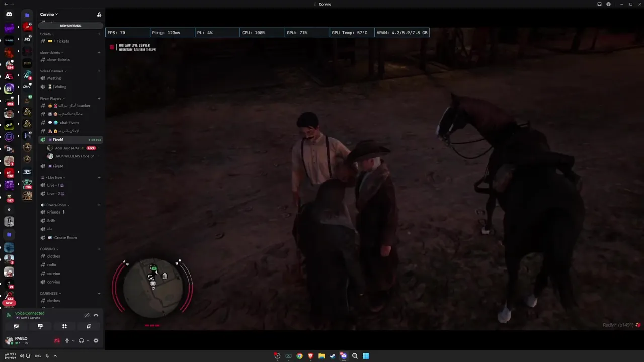Add channel to close-tickets category
This screenshot has width=644, height=362.
(x=99, y=52)
